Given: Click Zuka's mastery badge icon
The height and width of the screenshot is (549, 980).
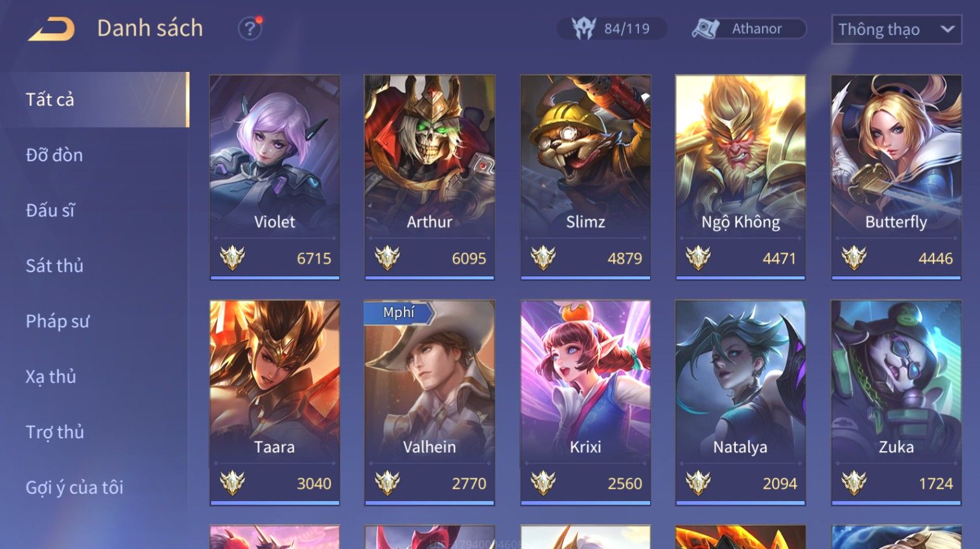Looking at the screenshot, I should coord(854,483).
